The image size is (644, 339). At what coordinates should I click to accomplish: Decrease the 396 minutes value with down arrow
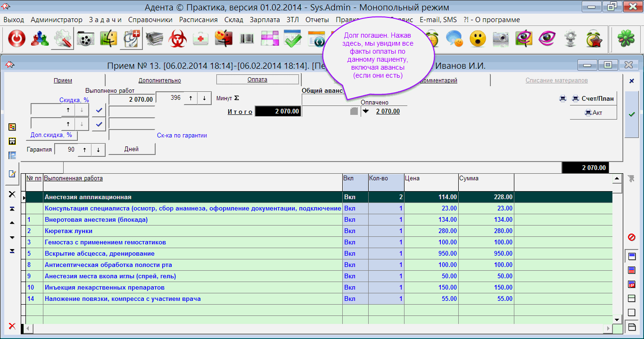204,98
